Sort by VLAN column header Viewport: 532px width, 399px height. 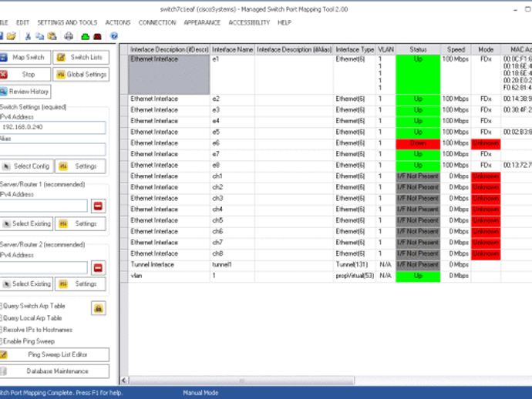click(386, 50)
